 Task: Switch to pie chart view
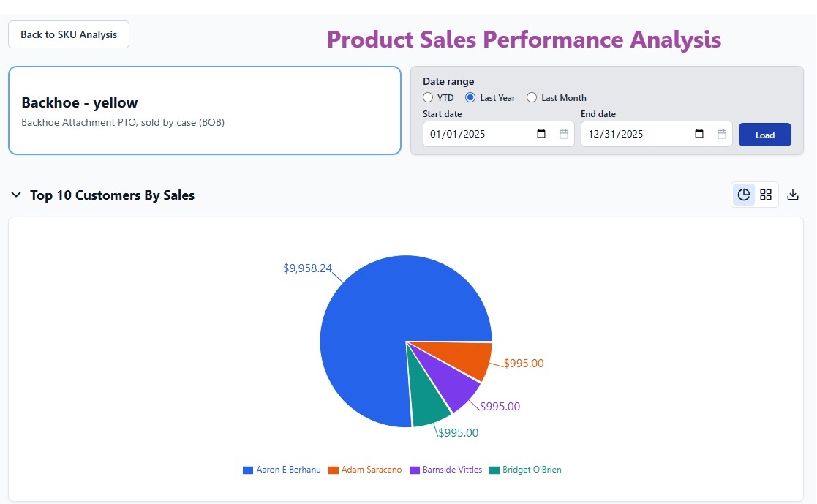[x=744, y=195]
